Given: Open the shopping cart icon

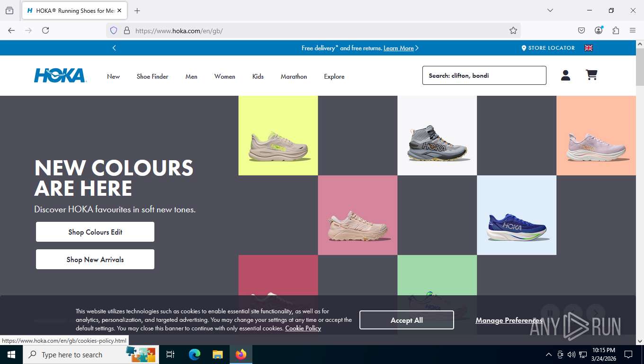Looking at the screenshot, I should [x=591, y=75].
